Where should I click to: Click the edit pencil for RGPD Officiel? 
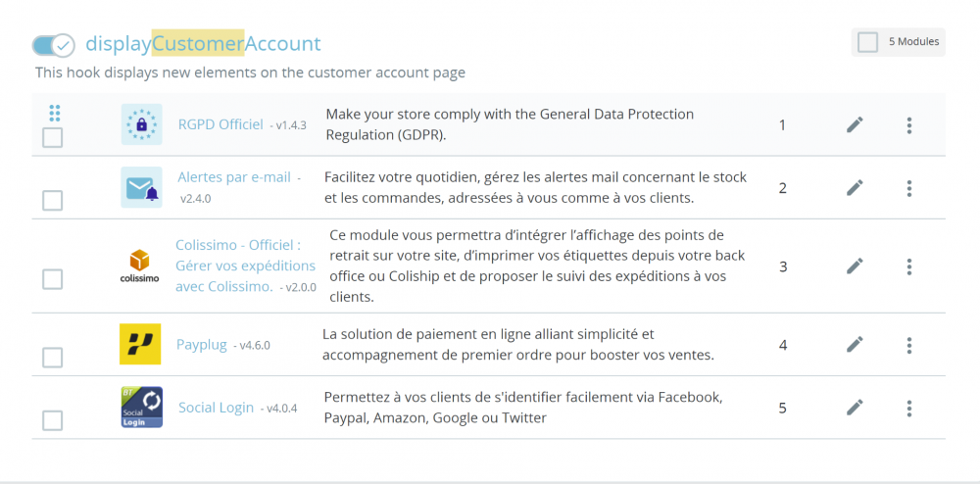coord(855,124)
